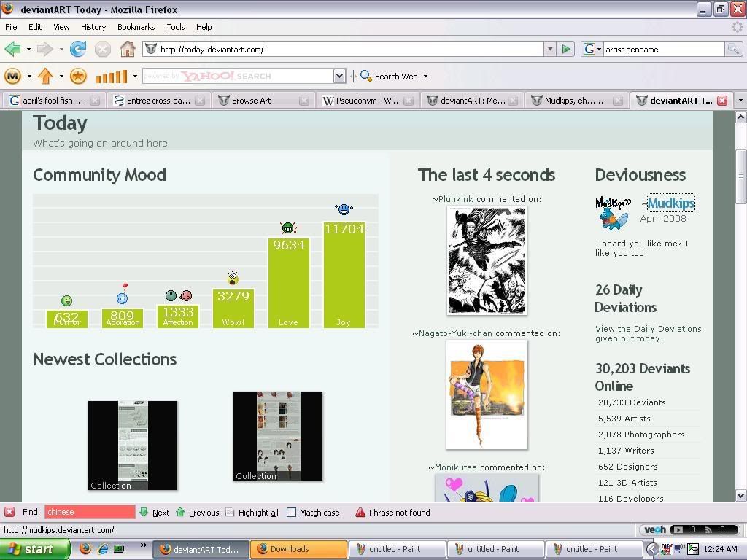Open the sunset character artwork thumbnail
Screen dimensions: 747x560
point(487,394)
